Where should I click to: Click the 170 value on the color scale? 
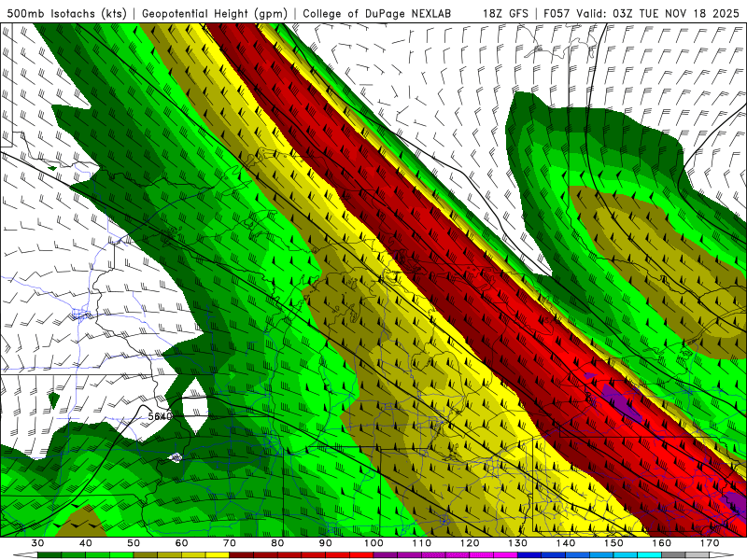[710, 543]
